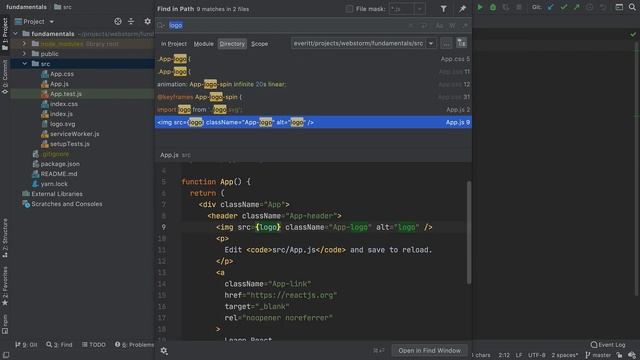640x360 pixels.
Task: Select README.md in project tree
Action: point(59,174)
